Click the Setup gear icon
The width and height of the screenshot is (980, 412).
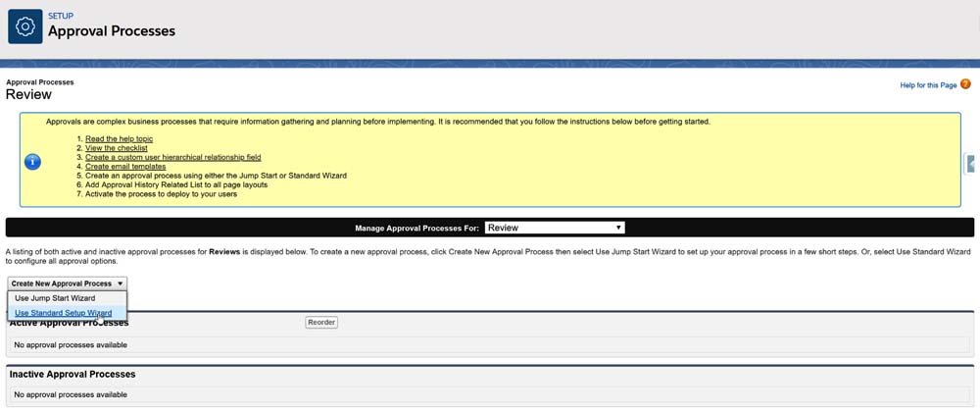pos(25,26)
